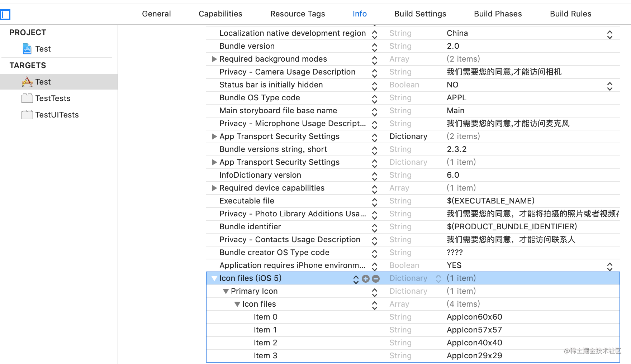Open the Status bar hidden NO value dropdown

coord(610,86)
